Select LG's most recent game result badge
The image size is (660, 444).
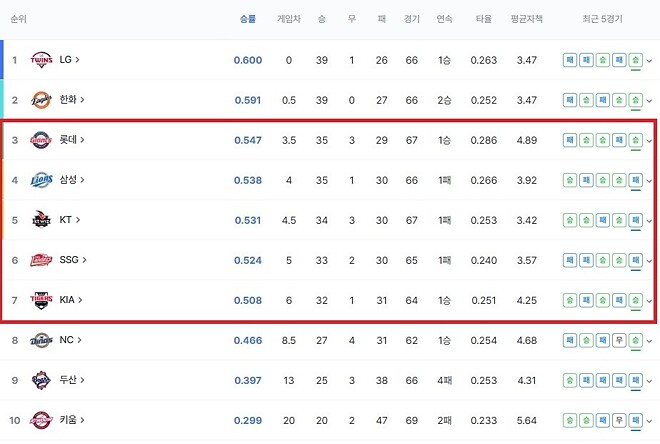tap(636, 60)
